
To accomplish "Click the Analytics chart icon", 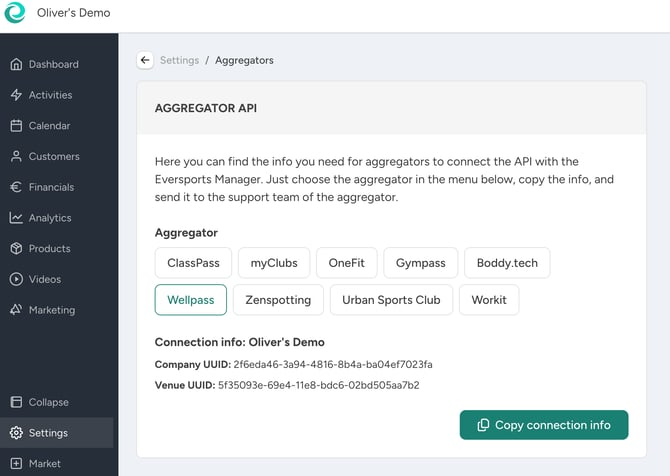I will (16, 218).
